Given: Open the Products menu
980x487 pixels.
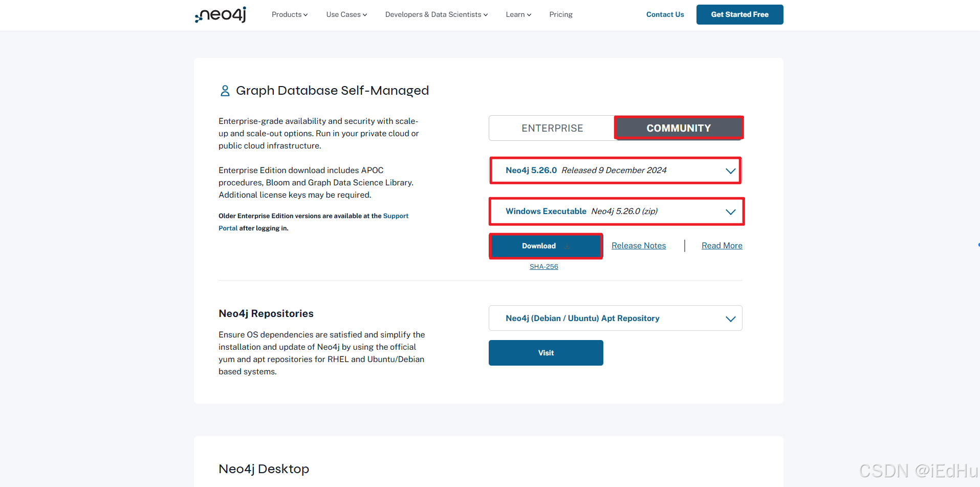Looking at the screenshot, I should click(289, 15).
